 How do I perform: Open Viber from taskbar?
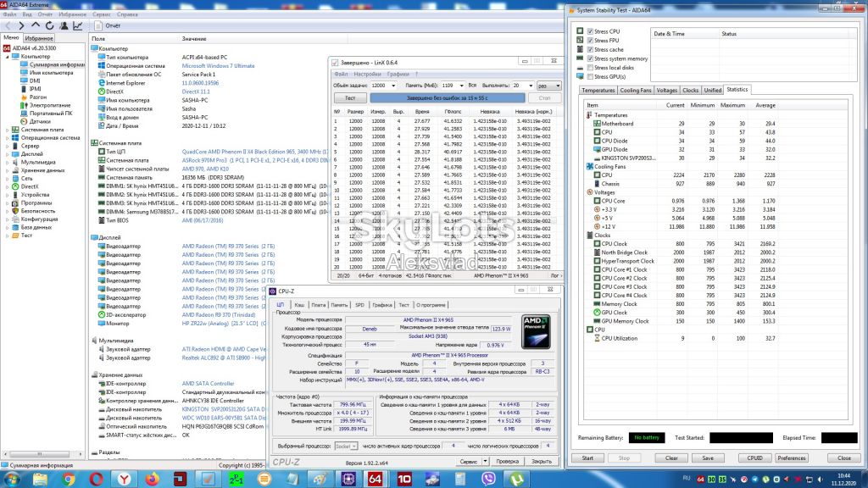coord(488,479)
